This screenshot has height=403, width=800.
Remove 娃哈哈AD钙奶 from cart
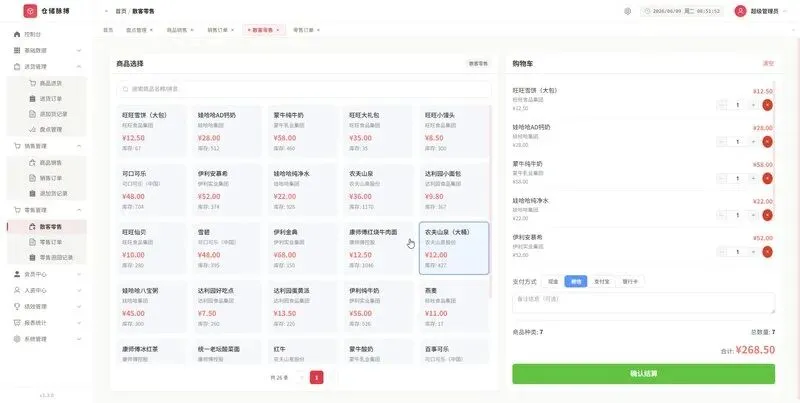pyautogui.click(x=767, y=142)
